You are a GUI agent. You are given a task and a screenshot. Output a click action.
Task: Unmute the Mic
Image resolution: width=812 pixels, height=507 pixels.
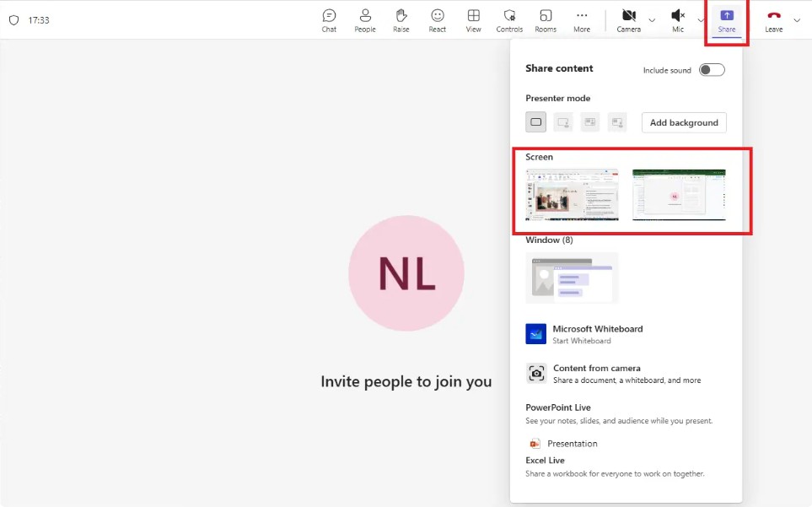click(678, 20)
